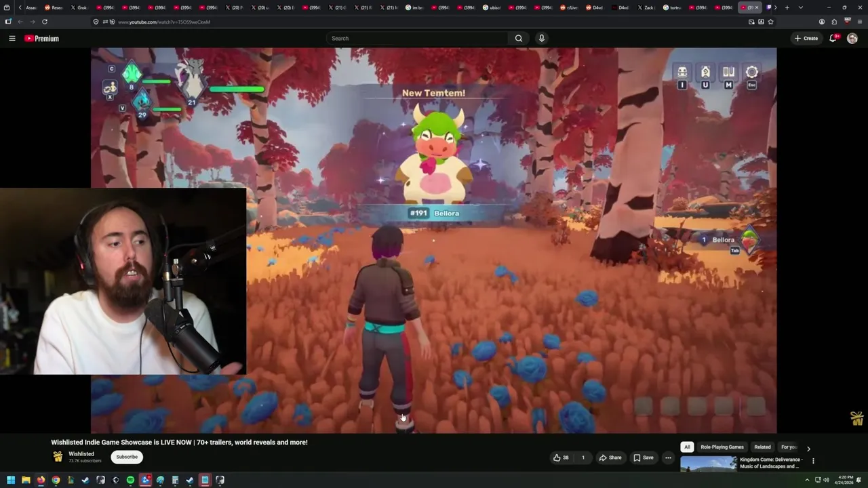
Task: Open the browser application menu
Action: (860, 22)
